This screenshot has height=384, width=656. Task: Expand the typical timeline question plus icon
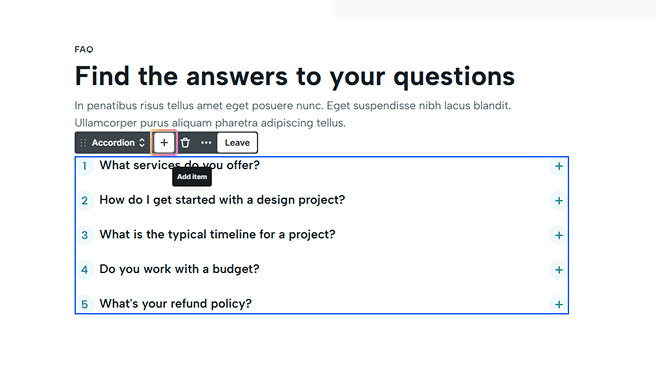[x=559, y=236]
